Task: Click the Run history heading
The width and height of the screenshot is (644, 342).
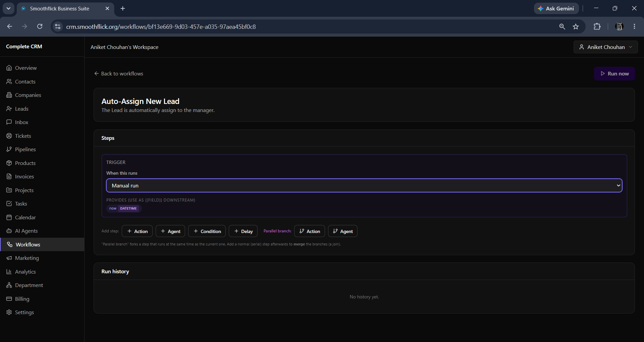Action: pos(115,271)
